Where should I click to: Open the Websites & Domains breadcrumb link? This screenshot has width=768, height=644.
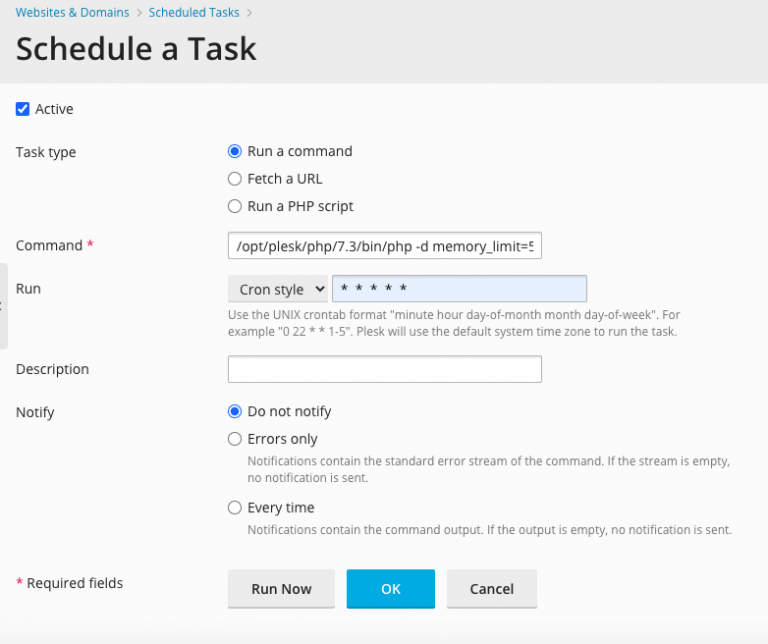pyautogui.click(x=72, y=13)
